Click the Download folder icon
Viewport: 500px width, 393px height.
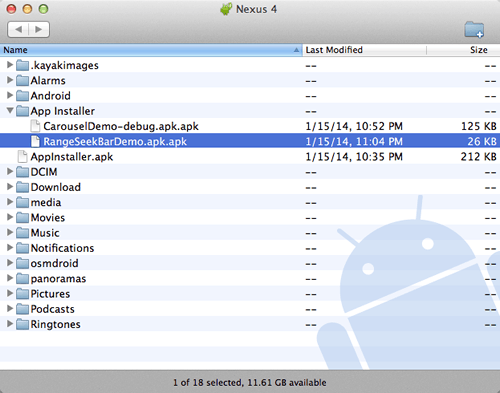pyautogui.click(x=22, y=187)
